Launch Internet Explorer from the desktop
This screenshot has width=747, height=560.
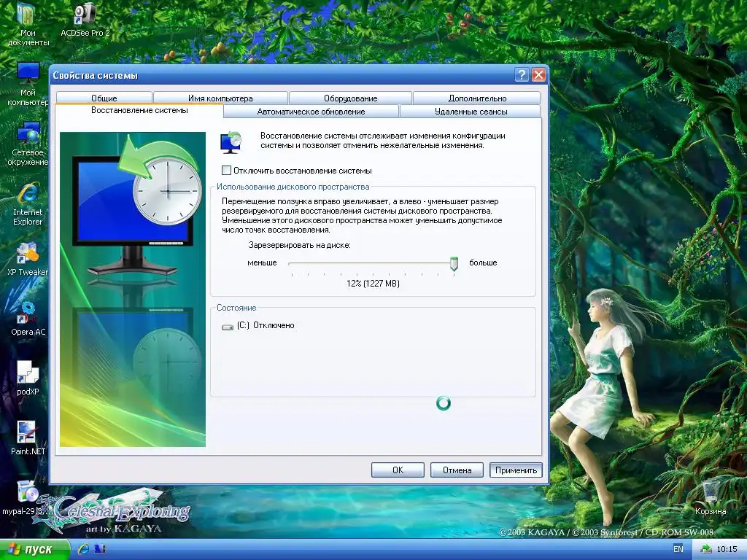coord(28,204)
